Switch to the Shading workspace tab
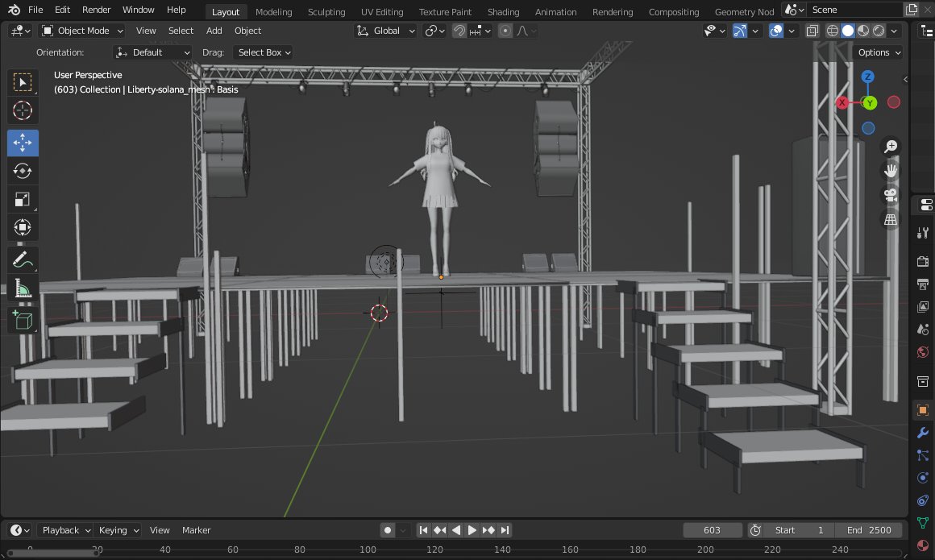This screenshot has width=935, height=560. [503, 12]
